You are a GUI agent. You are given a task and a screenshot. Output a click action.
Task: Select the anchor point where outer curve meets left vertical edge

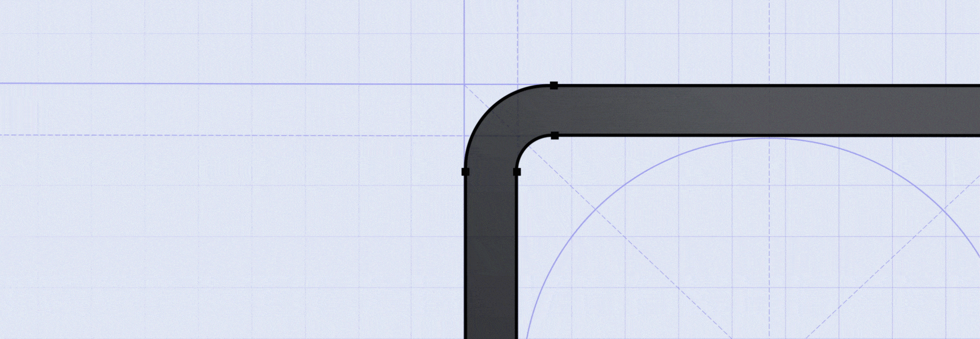(x=465, y=172)
